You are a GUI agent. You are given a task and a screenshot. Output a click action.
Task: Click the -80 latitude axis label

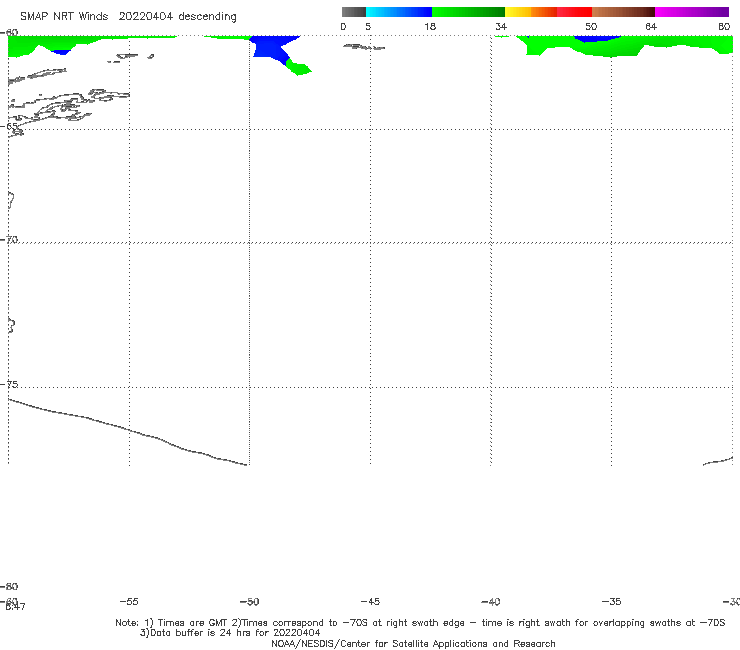(x=9, y=587)
